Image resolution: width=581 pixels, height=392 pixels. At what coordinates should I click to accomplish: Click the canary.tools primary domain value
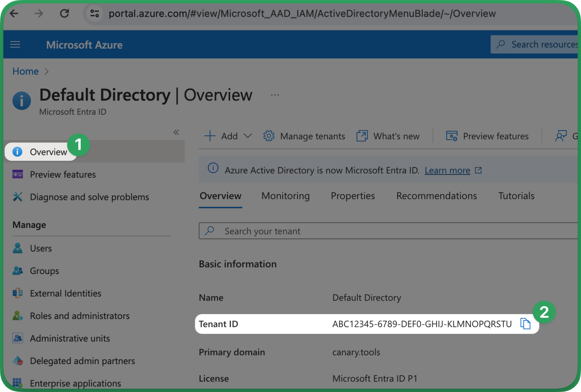[x=356, y=352]
